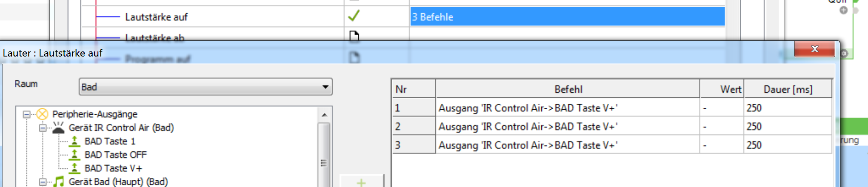
Task: Click the orange Peripherie-Ausgänge icon
Action: click(x=42, y=114)
